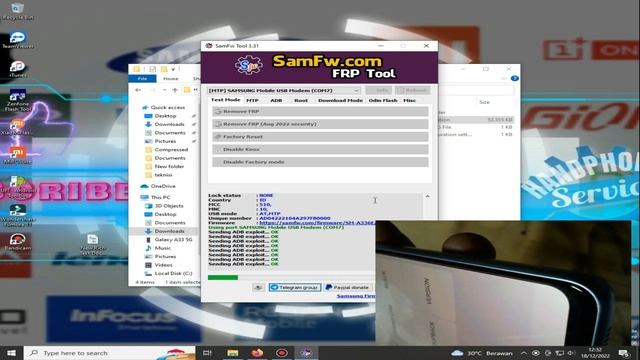Switch to the Odin Flash tab
640x360 pixels.
click(383, 100)
